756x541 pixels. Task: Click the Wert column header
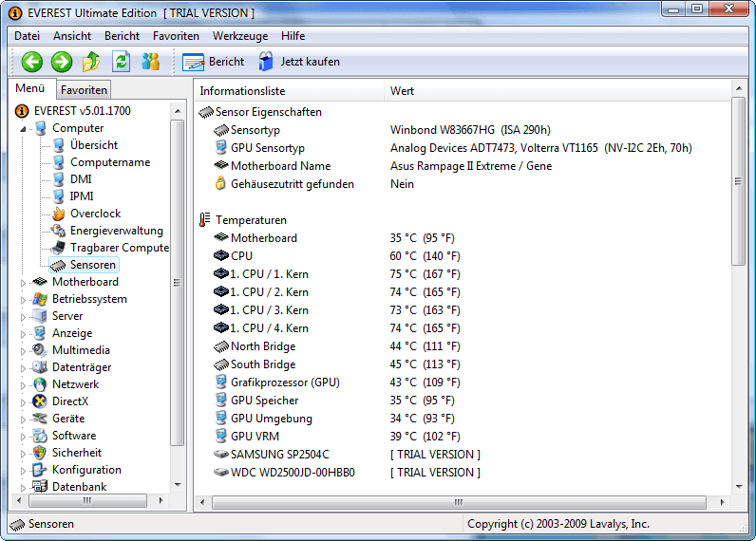558,91
